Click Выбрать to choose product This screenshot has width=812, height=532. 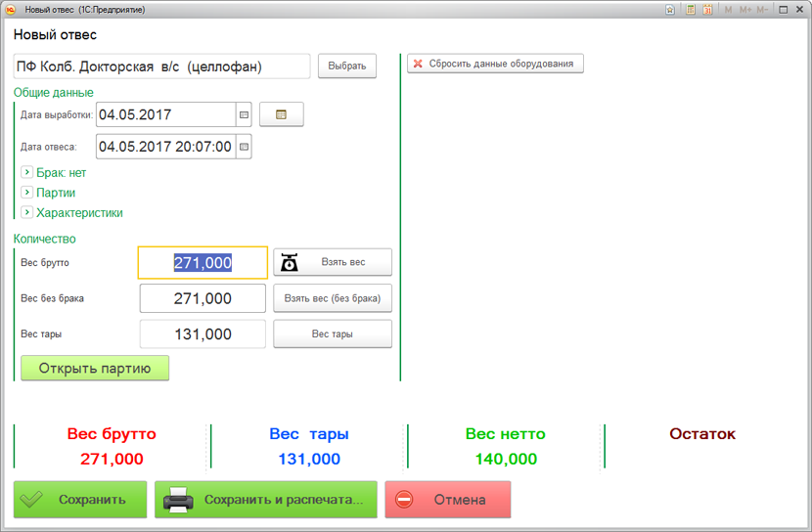point(347,66)
